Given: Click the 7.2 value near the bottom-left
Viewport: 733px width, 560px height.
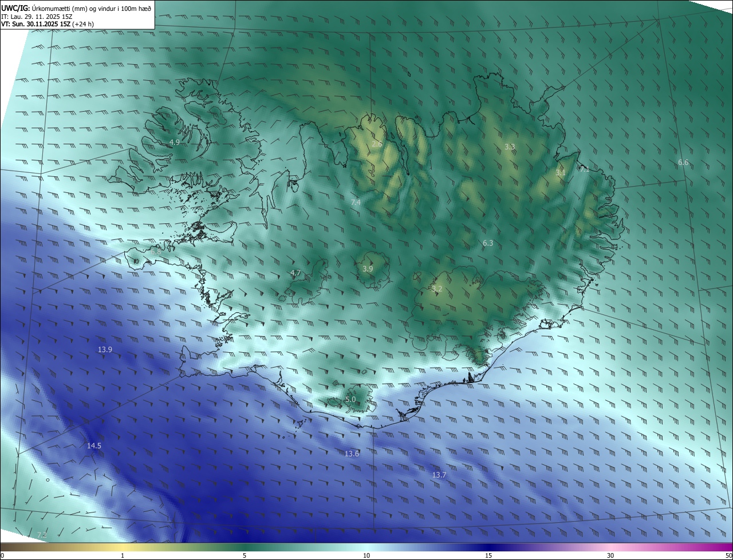Looking at the screenshot, I should 41,535.
